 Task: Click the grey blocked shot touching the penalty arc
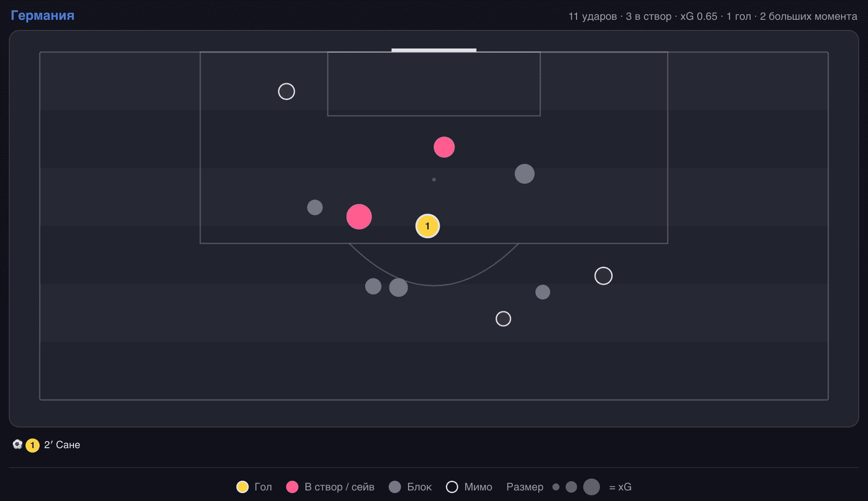coord(398,287)
